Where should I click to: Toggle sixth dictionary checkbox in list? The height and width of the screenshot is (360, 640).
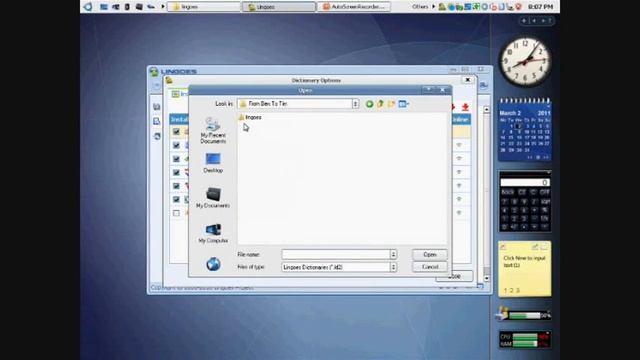pyautogui.click(x=176, y=199)
